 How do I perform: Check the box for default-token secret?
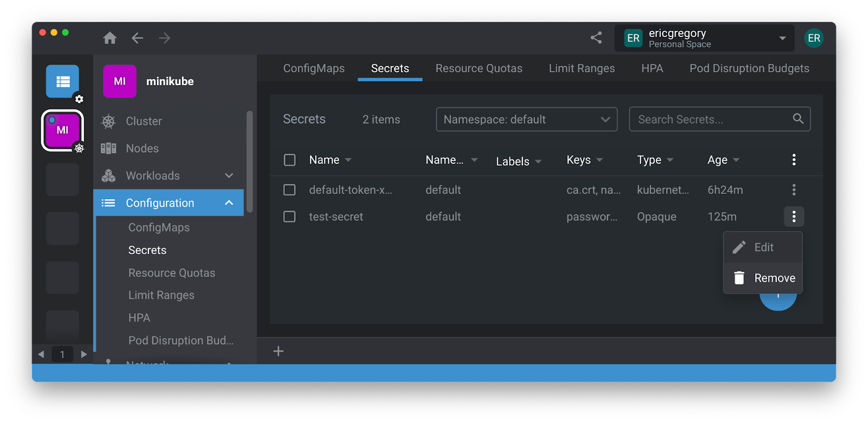290,190
